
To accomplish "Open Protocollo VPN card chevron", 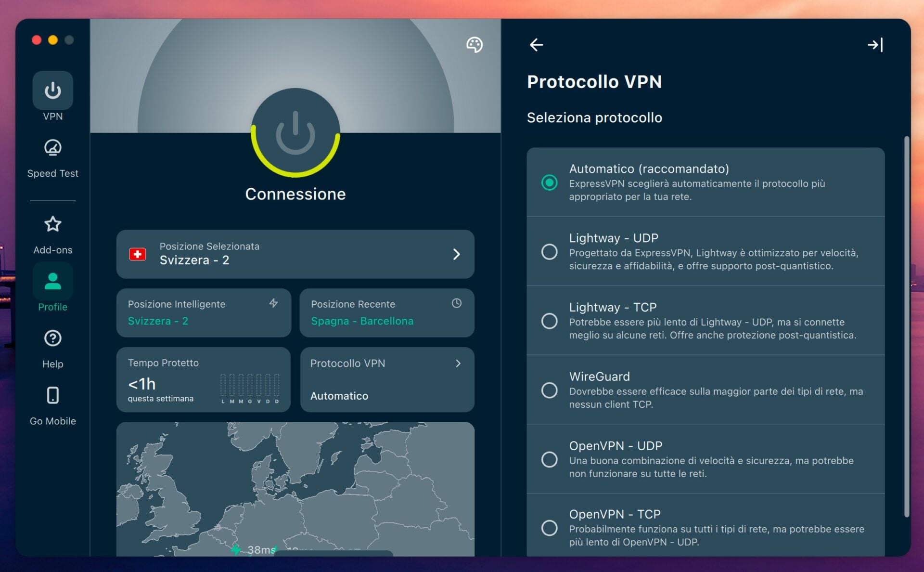I will 458,364.
